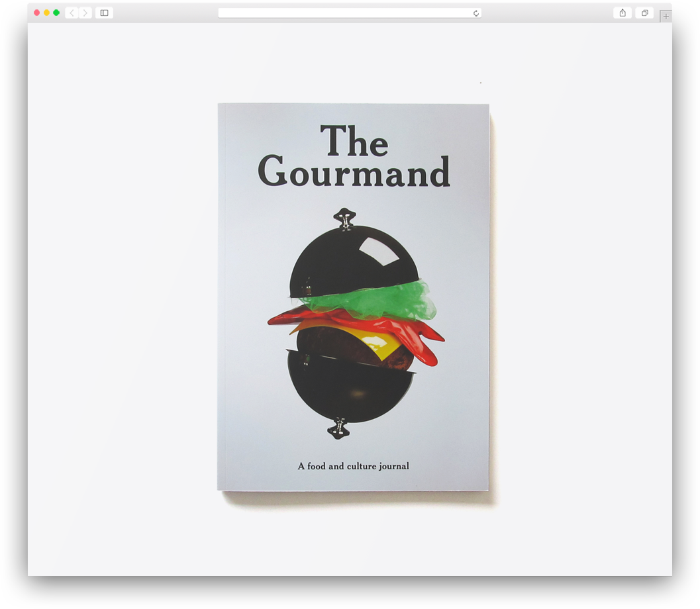Select the sidebar icon in the toolbar
The width and height of the screenshot is (700, 609).
tap(105, 12)
